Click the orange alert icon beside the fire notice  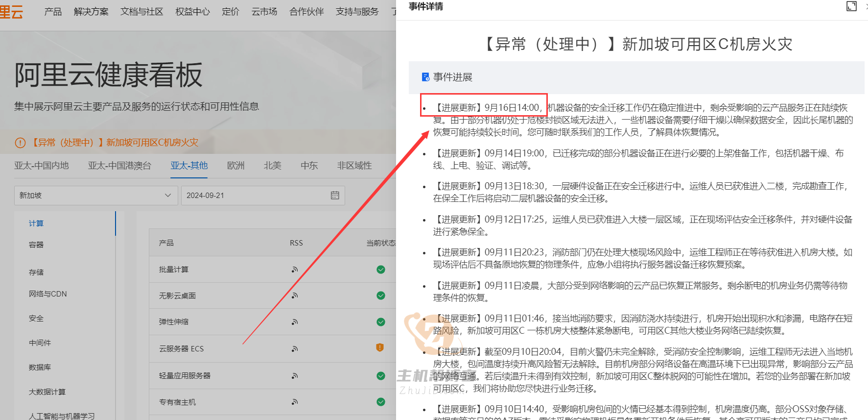point(20,143)
